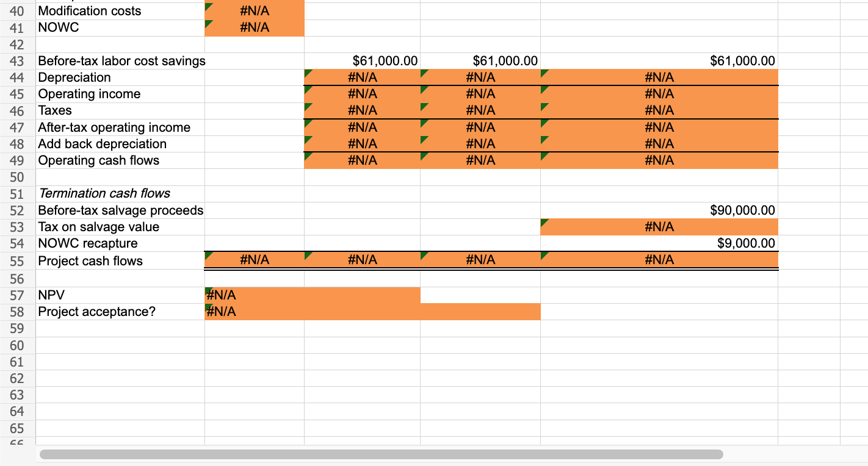Viewport: 868px width, 466px height.
Task: Select the #N/A cell beside Modification costs
Action: point(255,11)
